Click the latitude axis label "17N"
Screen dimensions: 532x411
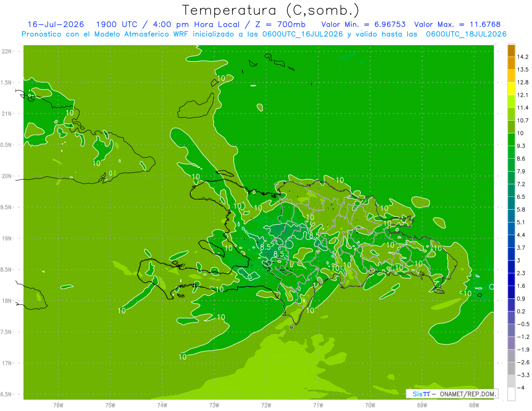point(7,363)
